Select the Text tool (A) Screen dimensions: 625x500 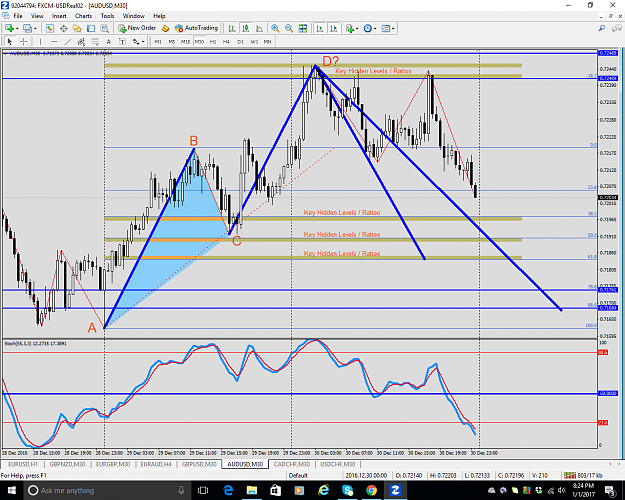108,41
